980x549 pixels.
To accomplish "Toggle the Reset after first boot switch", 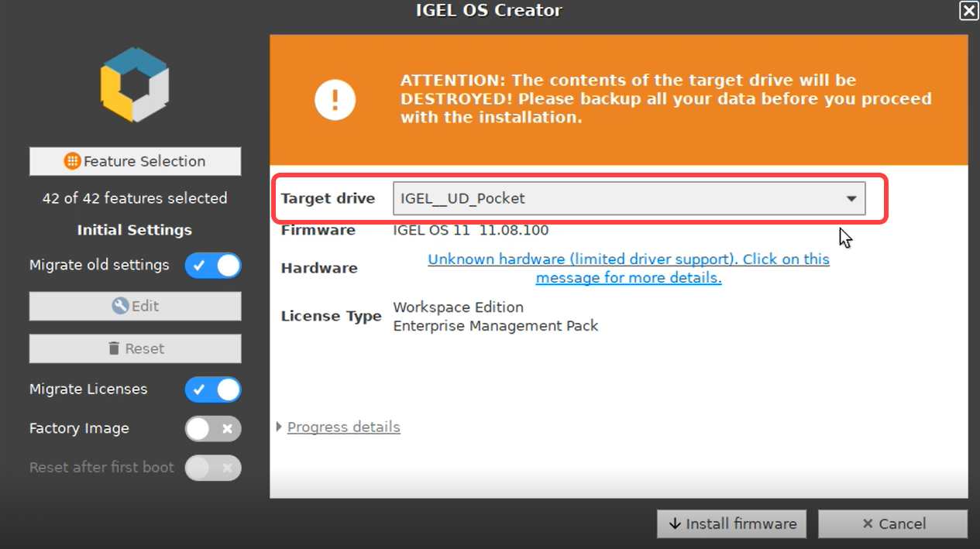I will click(213, 468).
